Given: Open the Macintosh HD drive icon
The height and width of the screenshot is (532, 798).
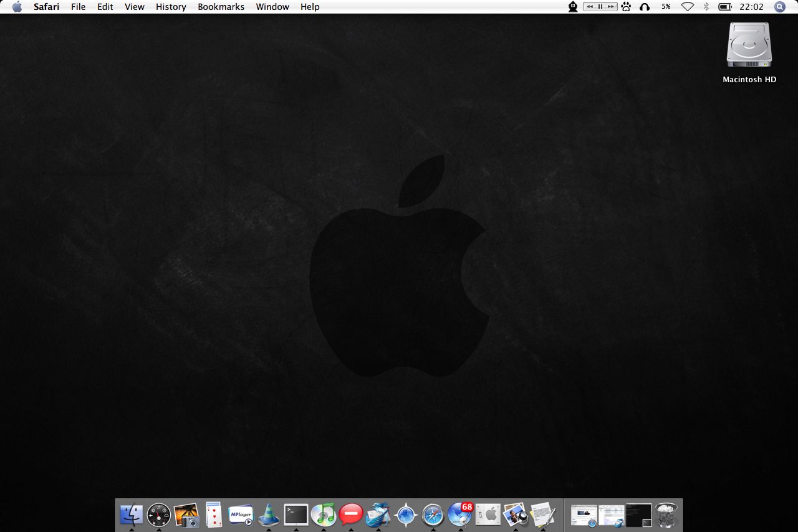Looking at the screenshot, I should 749,46.
